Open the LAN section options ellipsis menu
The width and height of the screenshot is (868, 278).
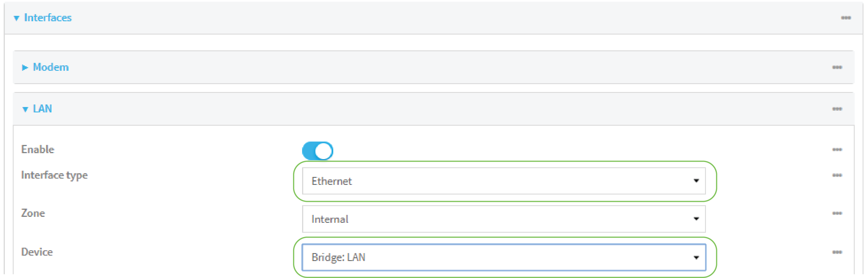pyautogui.click(x=837, y=109)
